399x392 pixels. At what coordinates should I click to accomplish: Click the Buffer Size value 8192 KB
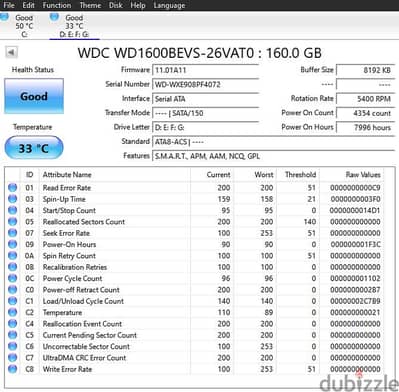[365, 70]
